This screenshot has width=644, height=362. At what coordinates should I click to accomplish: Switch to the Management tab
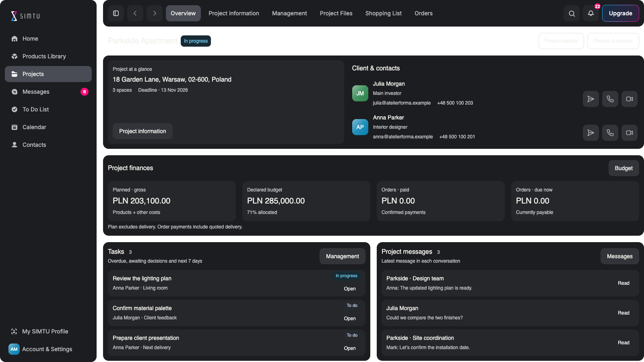pos(289,13)
